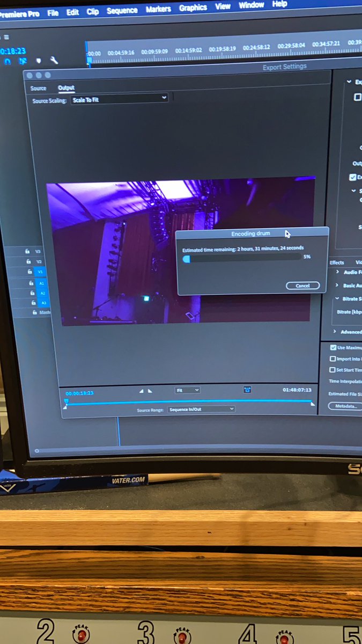The height and width of the screenshot is (644, 362).
Task: Open the Markers menu
Action: click(x=159, y=9)
